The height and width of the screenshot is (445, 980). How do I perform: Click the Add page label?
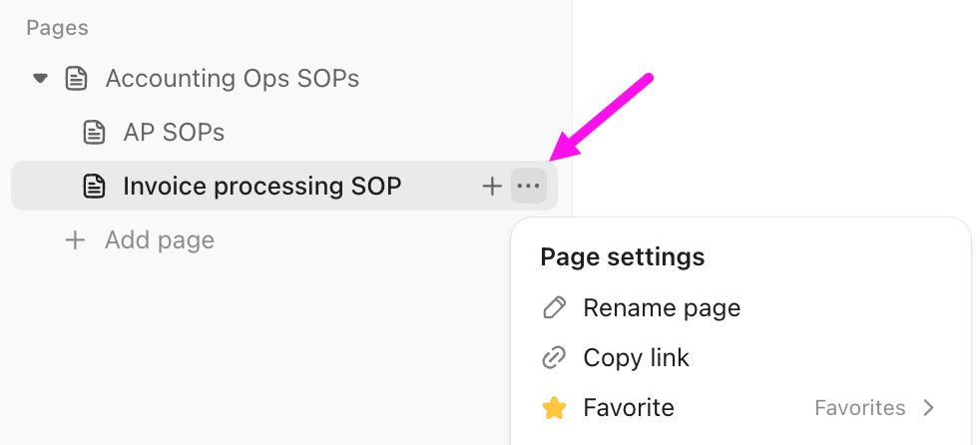[x=160, y=240]
